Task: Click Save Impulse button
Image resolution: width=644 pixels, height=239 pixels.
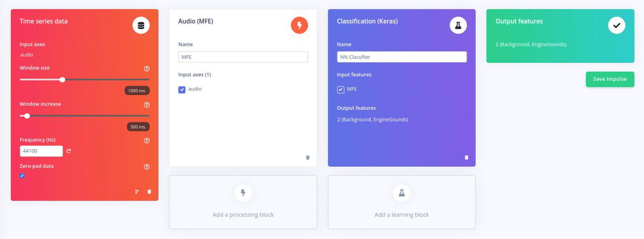Action: click(x=610, y=79)
